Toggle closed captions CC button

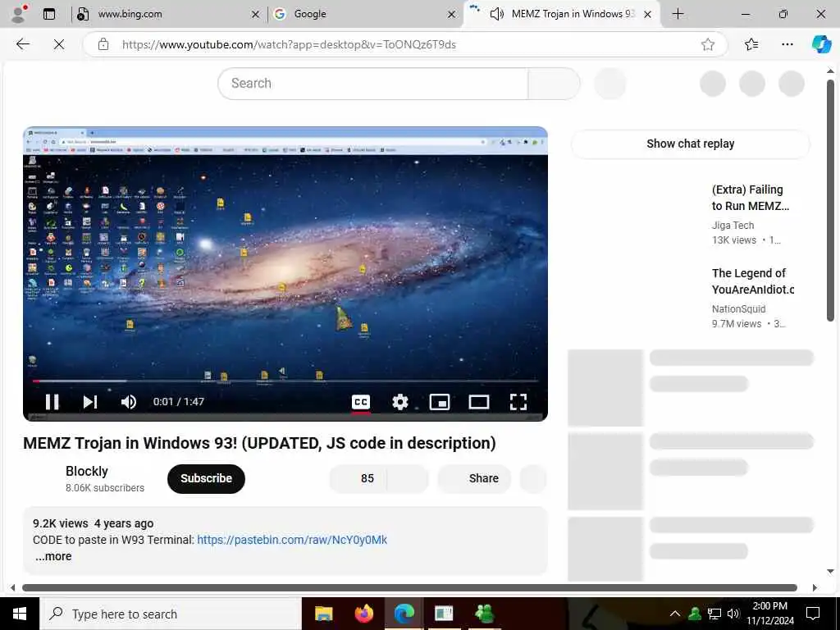(x=361, y=402)
